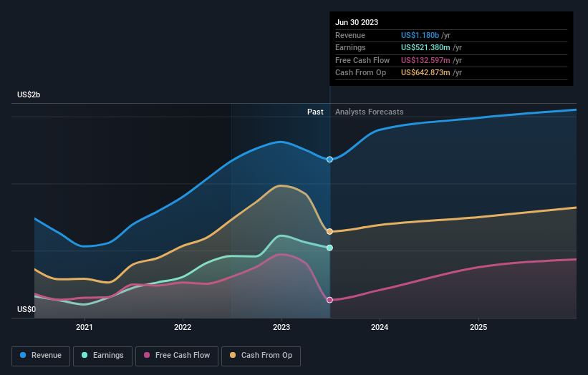Image resolution: width=588 pixels, height=375 pixels.
Task: Toggle the Revenue legend button
Action: (x=41, y=356)
